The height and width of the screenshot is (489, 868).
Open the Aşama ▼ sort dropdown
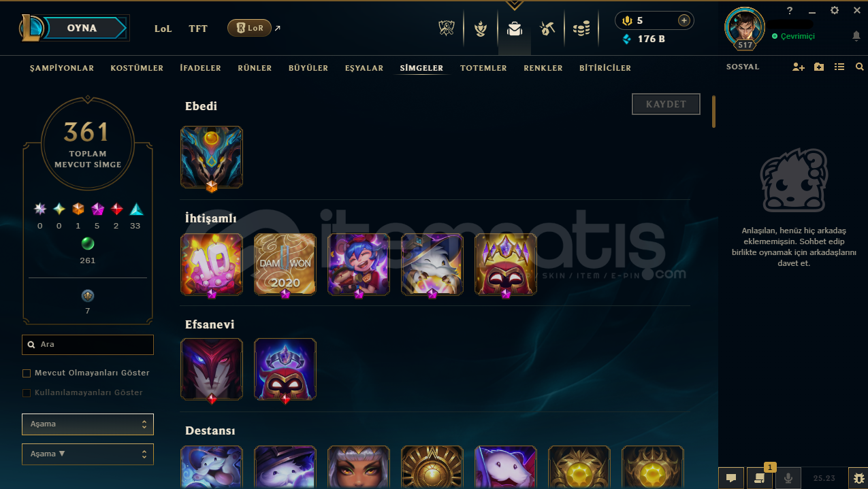coord(88,454)
